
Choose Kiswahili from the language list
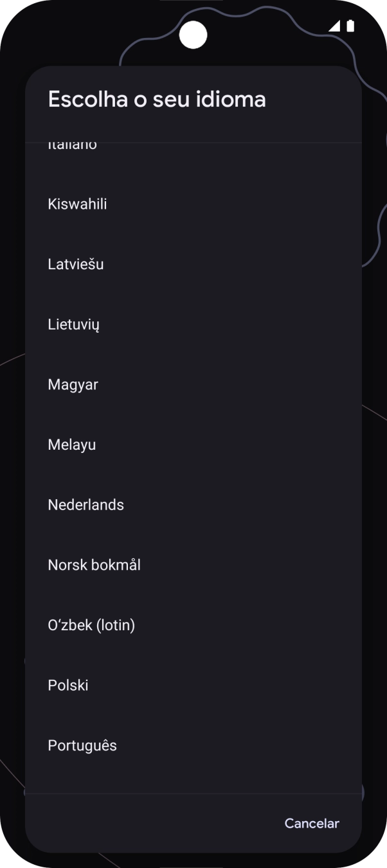click(193, 204)
